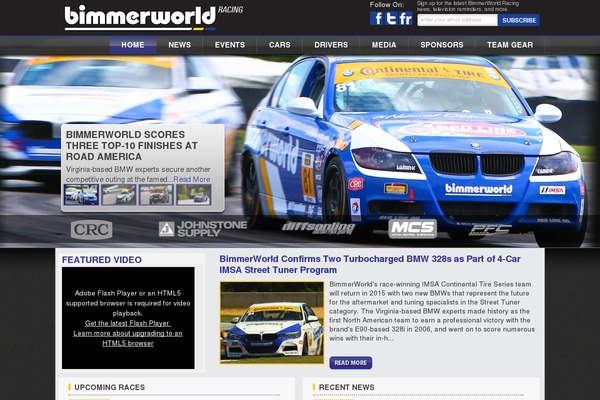Click the 'Follow On:' label
600x400 pixels.
pos(387,5)
